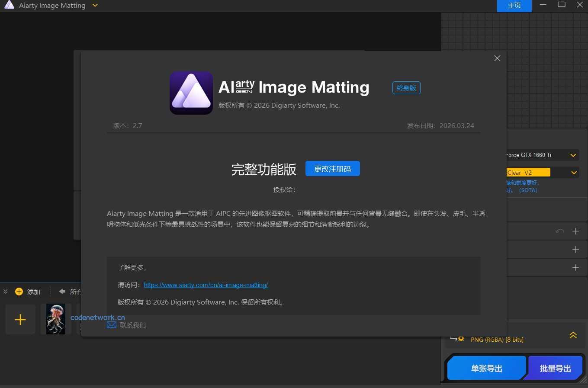
Task: Expand the GTX 1660 Ti GPU dropdown
Action: [x=573, y=155]
